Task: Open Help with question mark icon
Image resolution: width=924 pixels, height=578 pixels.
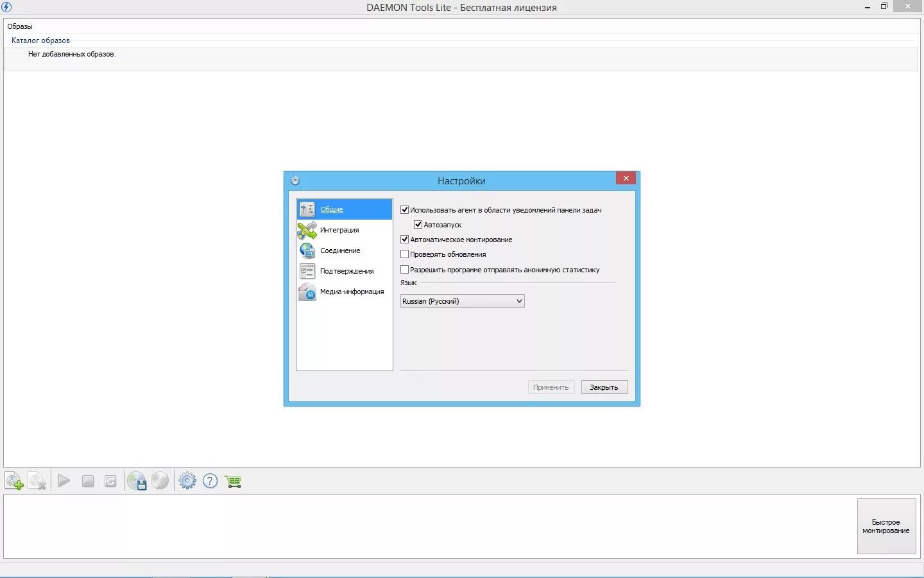Action: point(210,480)
